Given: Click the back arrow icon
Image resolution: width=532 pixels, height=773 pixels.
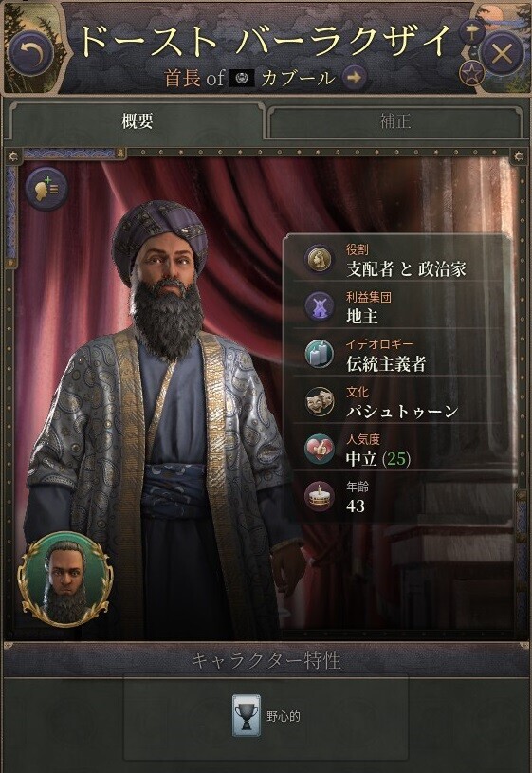Looking at the screenshot, I should (30, 53).
